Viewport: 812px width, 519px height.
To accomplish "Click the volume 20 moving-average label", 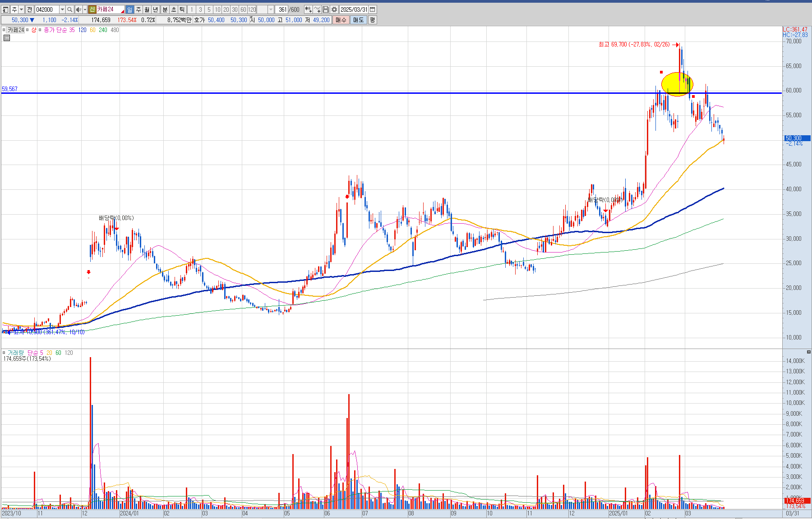I will 49,353.
